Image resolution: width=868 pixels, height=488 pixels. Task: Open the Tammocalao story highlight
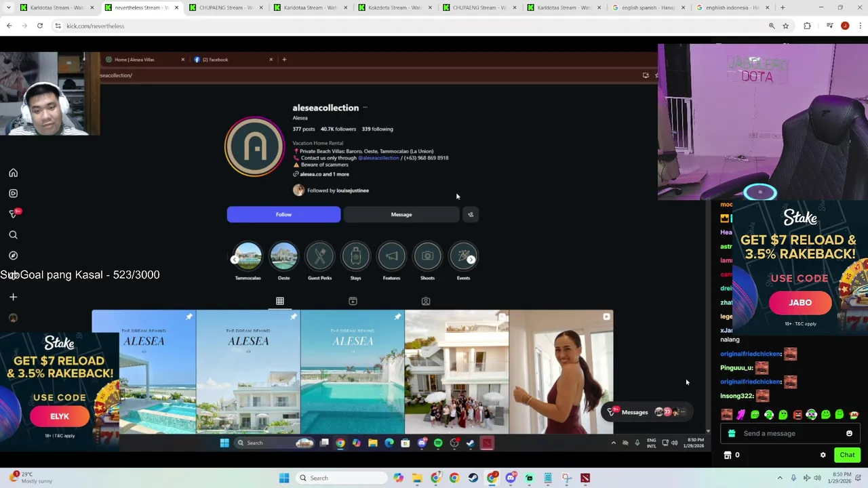[248, 256]
